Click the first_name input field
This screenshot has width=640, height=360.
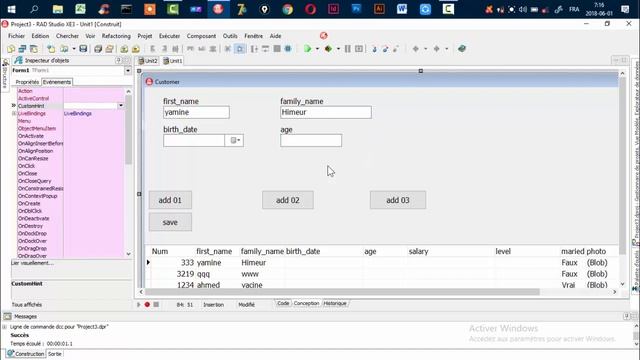coord(196,112)
